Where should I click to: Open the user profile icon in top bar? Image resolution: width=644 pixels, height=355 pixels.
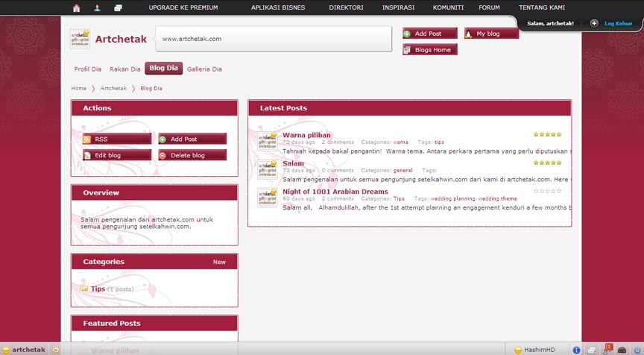tap(97, 7)
